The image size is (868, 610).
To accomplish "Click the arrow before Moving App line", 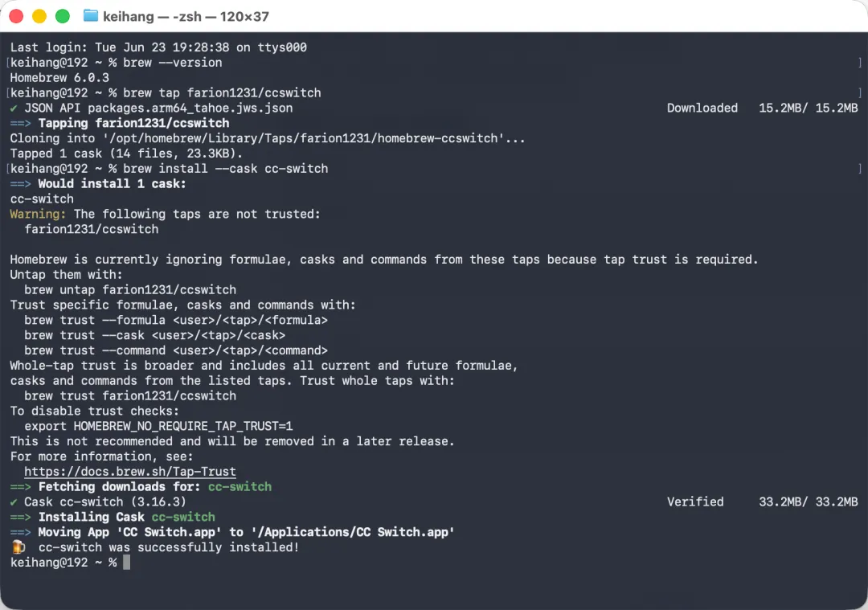I will click(x=20, y=532).
